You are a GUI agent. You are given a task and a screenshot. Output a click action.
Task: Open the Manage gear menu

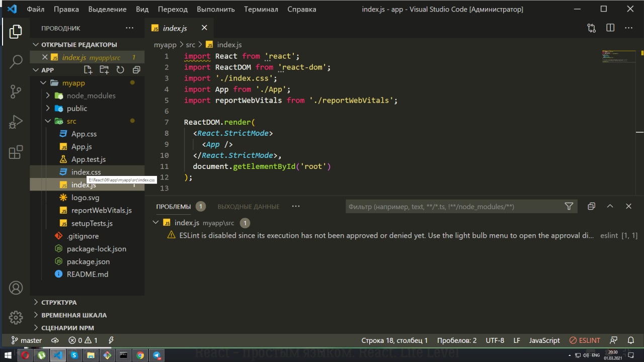[16, 318]
